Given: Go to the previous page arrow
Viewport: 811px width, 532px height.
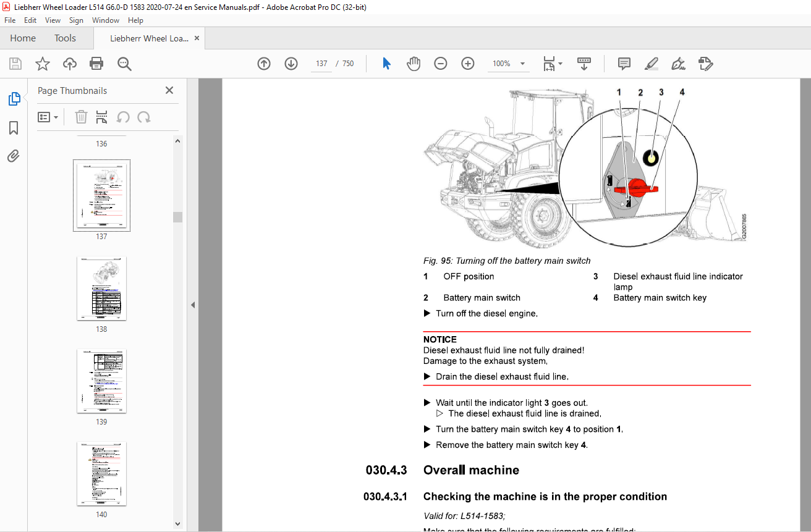Looking at the screenshot, I should pyautogui.click(x=264, y=64).
